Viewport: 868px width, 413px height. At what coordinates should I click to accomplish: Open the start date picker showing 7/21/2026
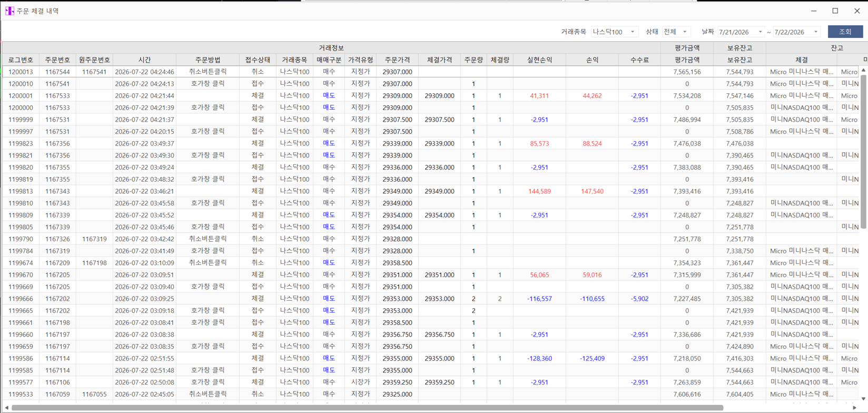(741, 32)
